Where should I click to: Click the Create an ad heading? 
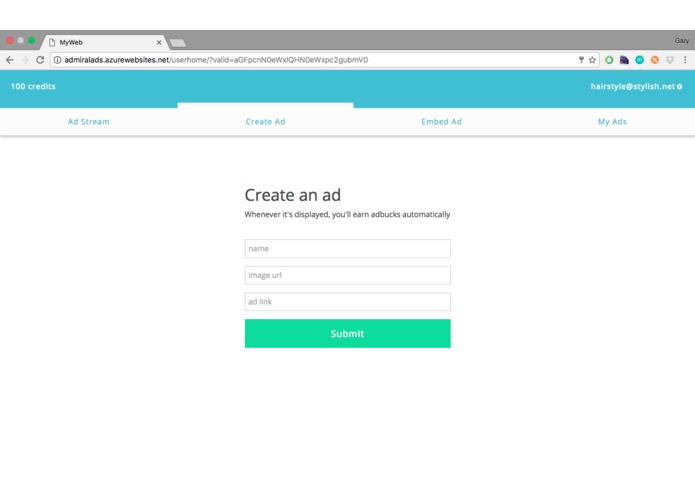click(x=293, y=195)
